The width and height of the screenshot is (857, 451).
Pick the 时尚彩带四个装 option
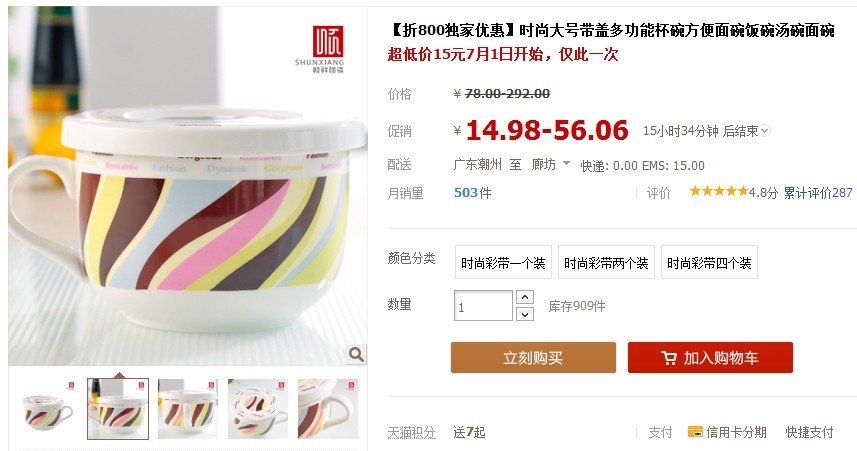[709, 263]
